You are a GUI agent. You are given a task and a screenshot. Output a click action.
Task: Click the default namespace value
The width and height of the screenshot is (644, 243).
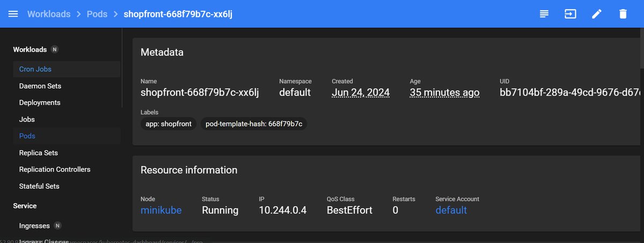tap(295, 92)
